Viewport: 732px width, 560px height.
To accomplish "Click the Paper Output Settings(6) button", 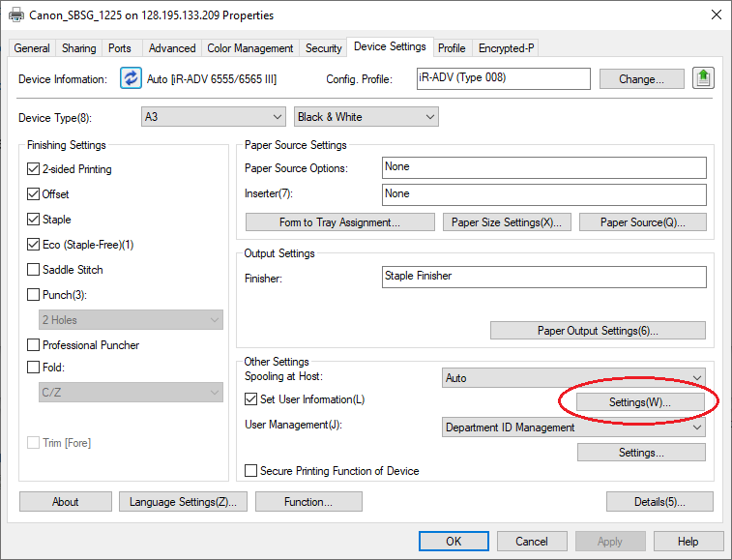I will pos(598,331).
